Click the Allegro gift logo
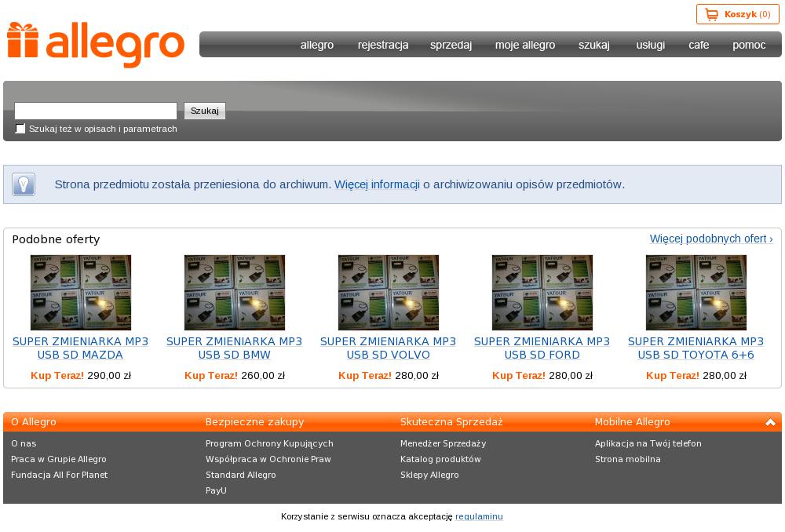The width and height of the screenshot is (785, 532). tap(96, 44)
